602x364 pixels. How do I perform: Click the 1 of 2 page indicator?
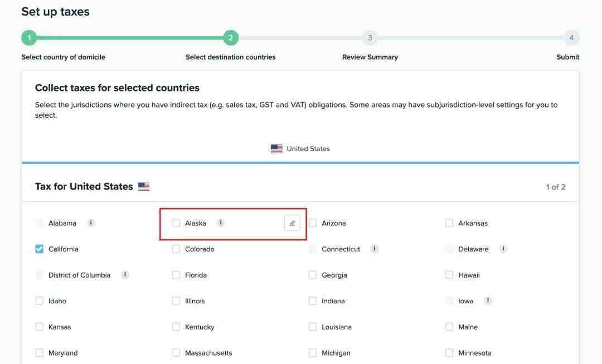point(556,187)
